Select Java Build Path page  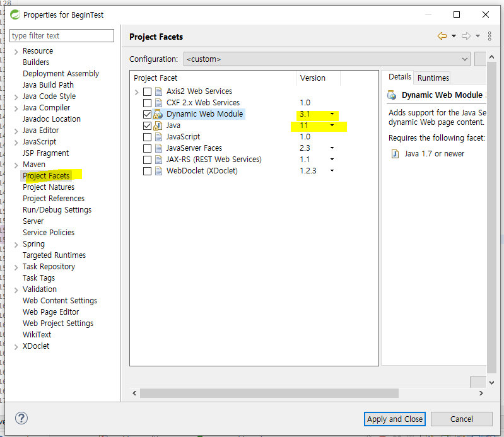48,85
